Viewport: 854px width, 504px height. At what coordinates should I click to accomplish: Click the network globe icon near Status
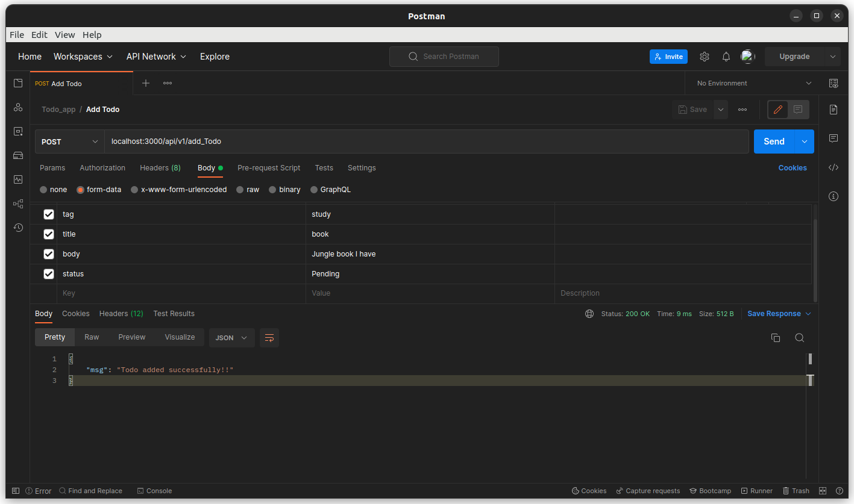coord(589,314)
